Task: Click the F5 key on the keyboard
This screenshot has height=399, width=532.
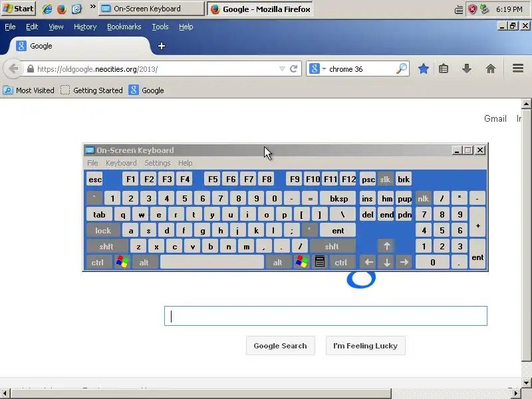Action: (213, 179)
